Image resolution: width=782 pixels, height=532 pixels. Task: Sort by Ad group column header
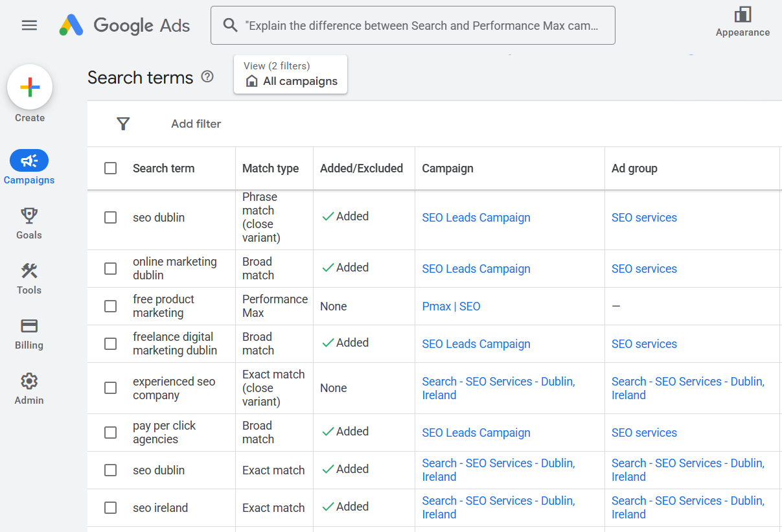(634, 168)
